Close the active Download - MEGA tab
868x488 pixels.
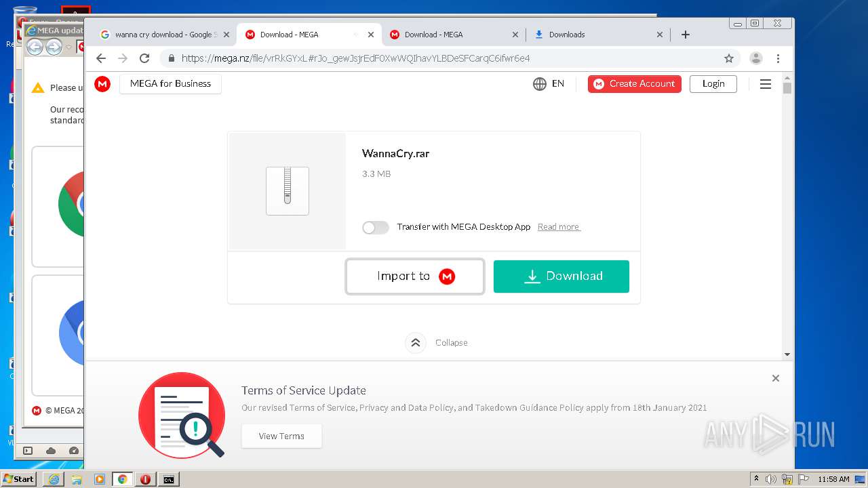pyautogui.click(x=370, y=35)
